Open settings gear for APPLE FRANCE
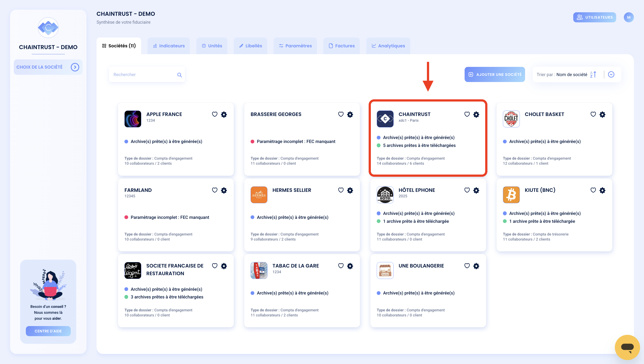The height and width of the screenshot is (364, 644). coord(224,114)
